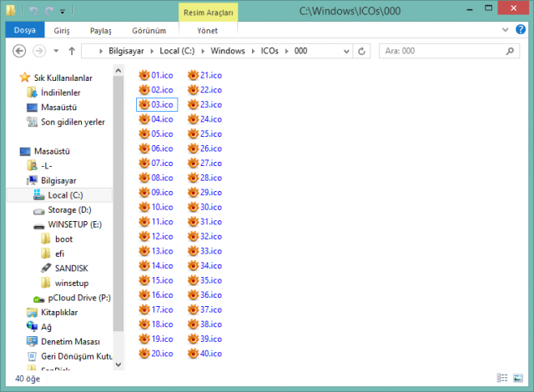The image size is (534, 392).
Task: Open the help question mark icon
Action: click(521, 29)
